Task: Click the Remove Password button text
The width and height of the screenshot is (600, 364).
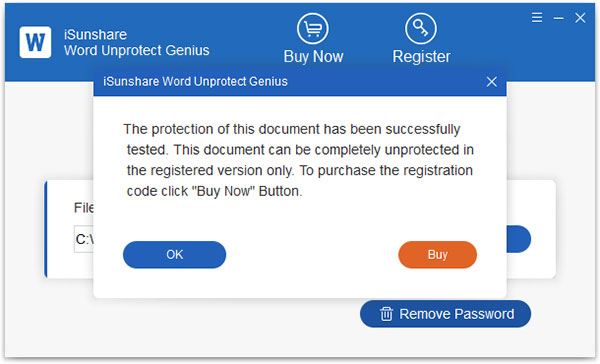Action: (457, 314)
